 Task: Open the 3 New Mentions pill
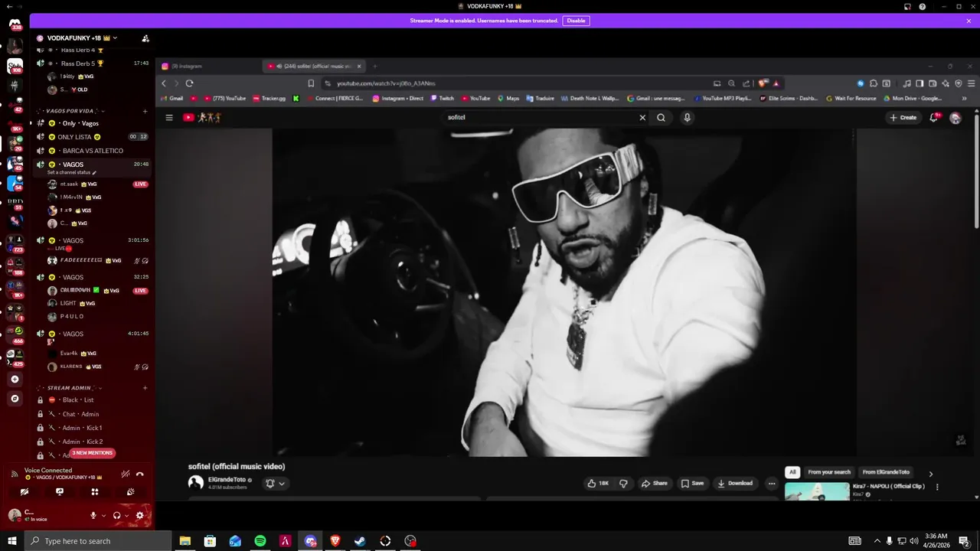click(x=93, y=453)
